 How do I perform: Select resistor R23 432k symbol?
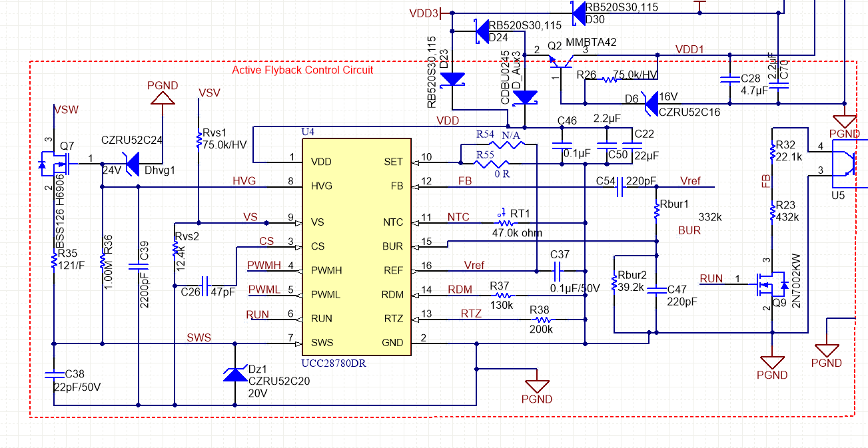click(772, 212)
